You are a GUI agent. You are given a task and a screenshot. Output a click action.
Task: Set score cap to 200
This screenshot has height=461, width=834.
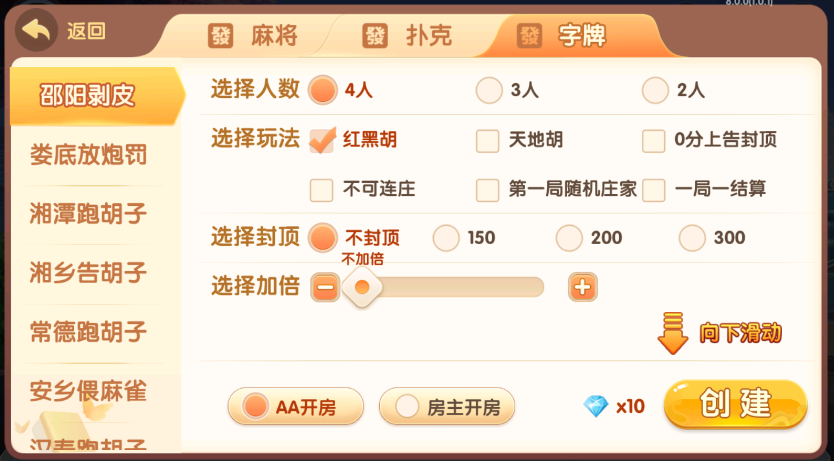point(569,238)
